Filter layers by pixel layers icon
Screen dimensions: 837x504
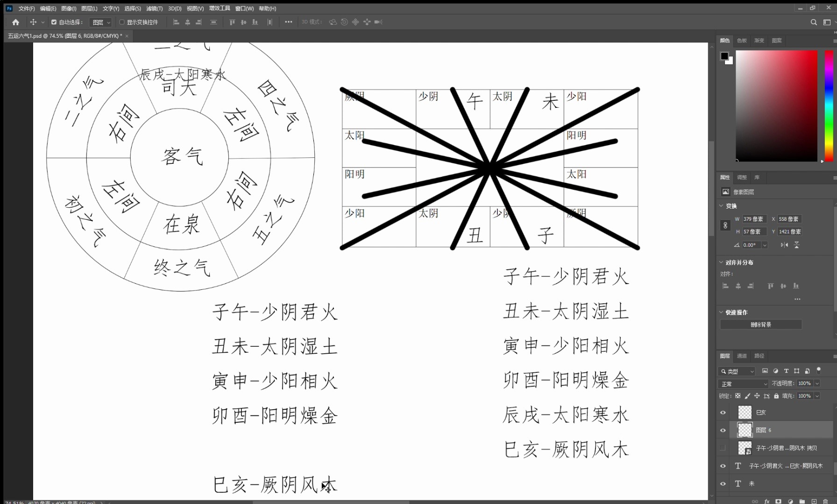765,371
